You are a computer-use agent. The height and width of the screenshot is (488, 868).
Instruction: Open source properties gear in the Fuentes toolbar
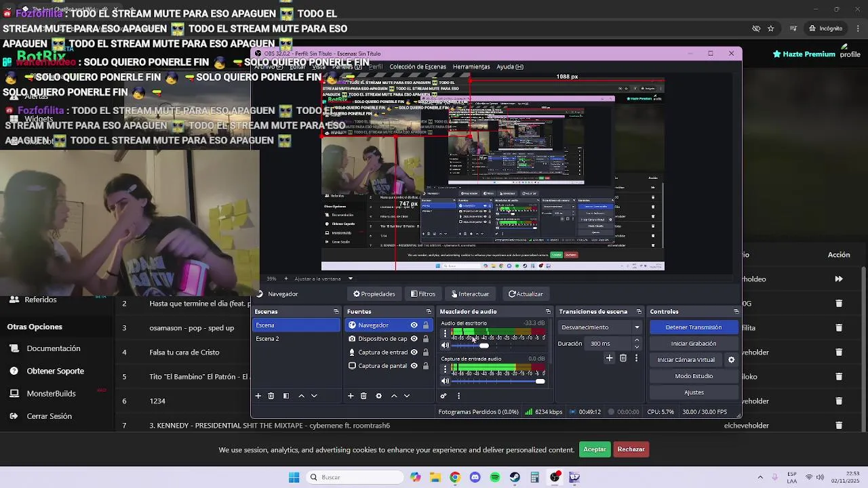tap(379, 396)
